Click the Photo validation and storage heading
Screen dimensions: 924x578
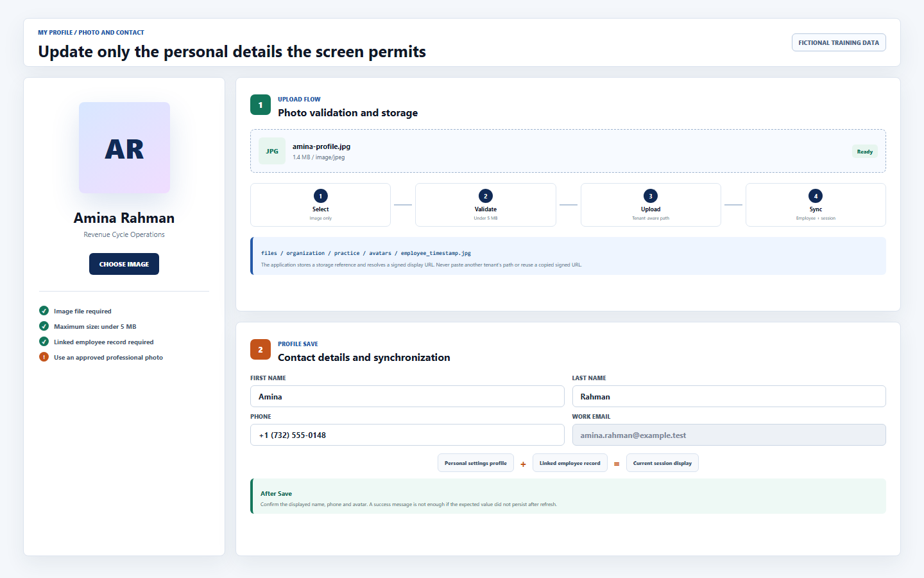point(348,112)
